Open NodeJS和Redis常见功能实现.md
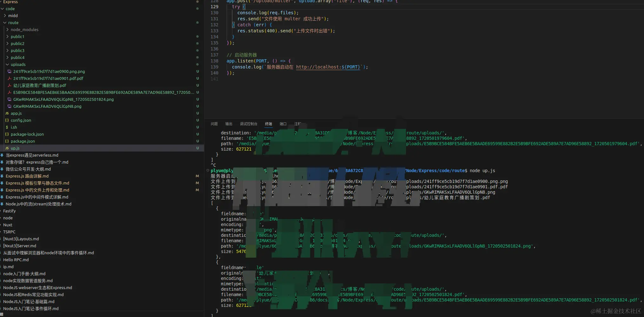 [33, 295]
